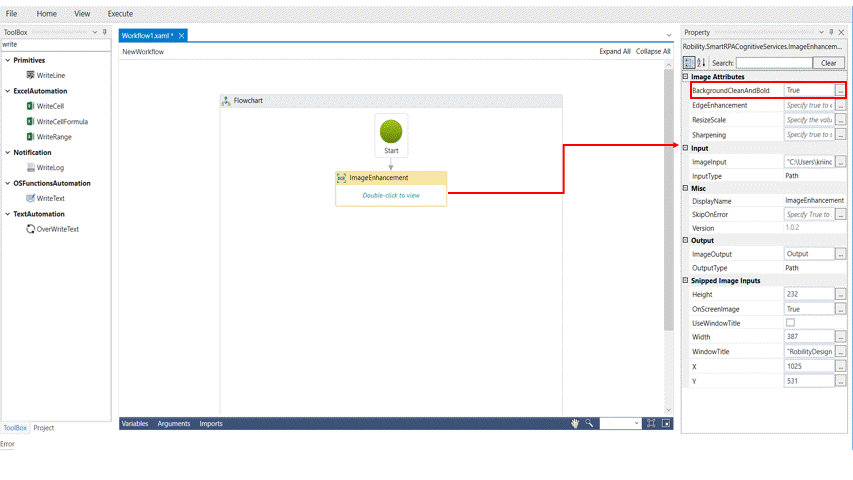Click the fit-to-screen icon
The image size is (853, 480).
coord(651,423)
